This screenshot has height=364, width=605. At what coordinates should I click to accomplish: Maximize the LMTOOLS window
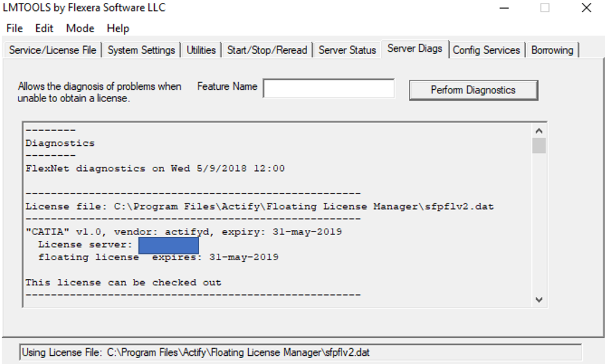(x=545, y=8)
